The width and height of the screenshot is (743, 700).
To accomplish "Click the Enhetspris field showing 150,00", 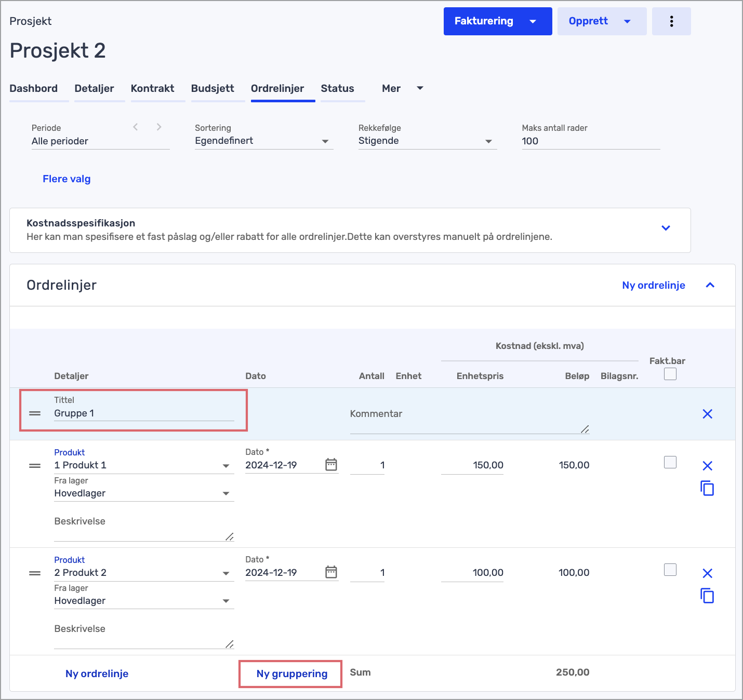I will (472, 465).
